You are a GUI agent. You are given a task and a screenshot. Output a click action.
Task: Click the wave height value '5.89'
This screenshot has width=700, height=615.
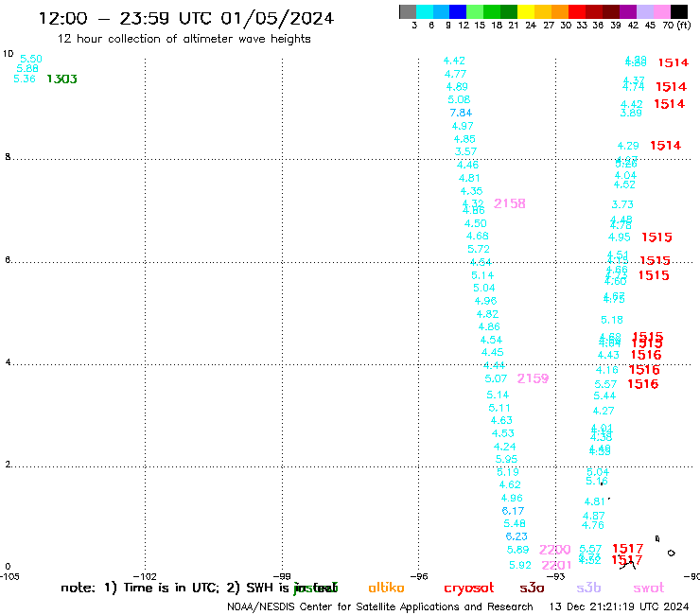tap(517, 550)
